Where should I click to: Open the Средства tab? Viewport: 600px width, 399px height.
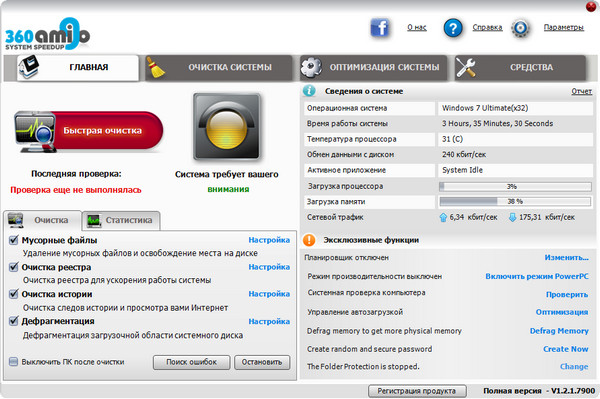520,67
